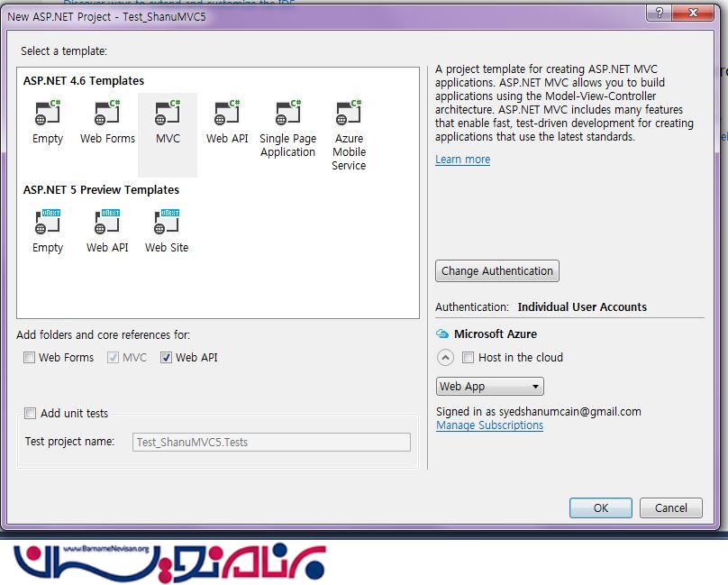Open the Web App dropdown
This screenshot has width=728, height=585.
tap(489, 387)
